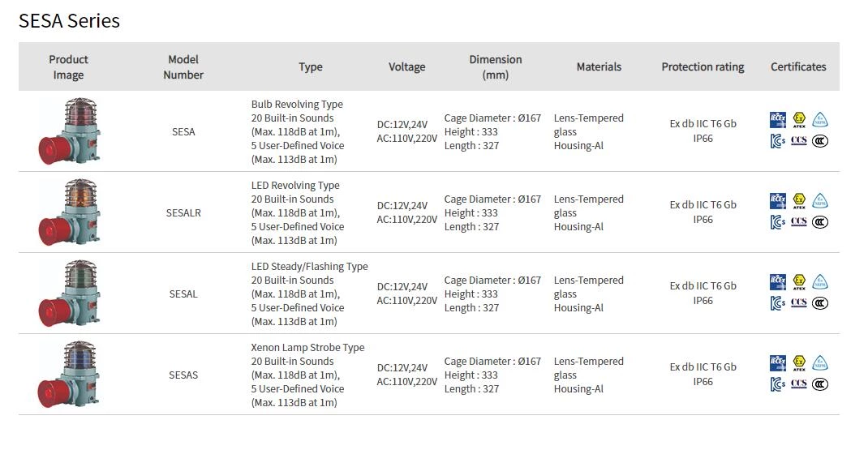Screen dimensions: 868x450
Task: Click the NEPSI triangle icon for SESAL
Action: click(820, 282)
